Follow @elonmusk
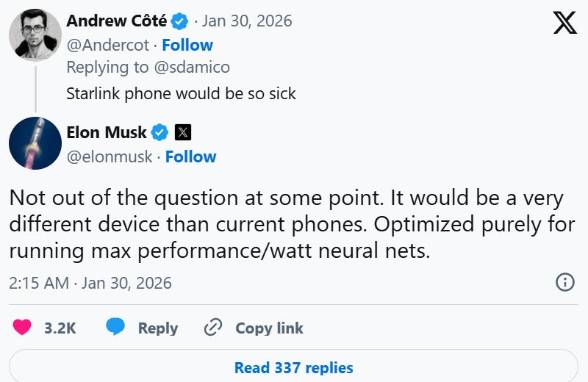 pyautogui.click(x=190, y=156)
